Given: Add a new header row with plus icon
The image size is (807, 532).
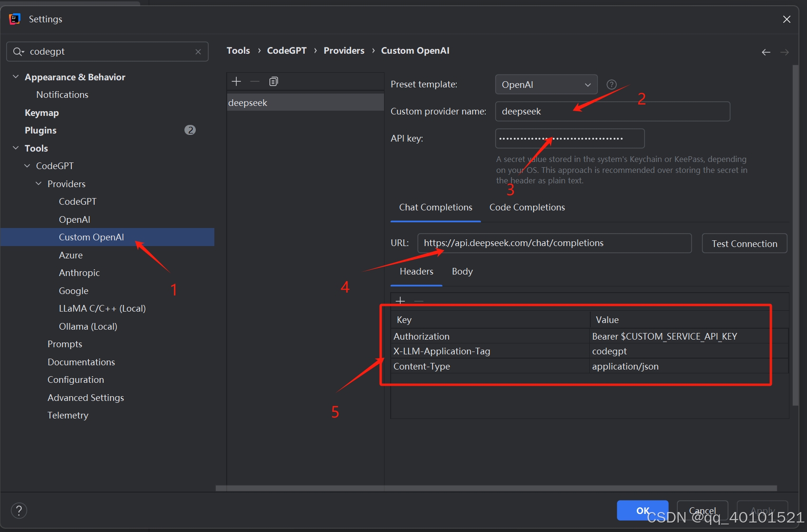Looking at the screenshot, I should (400, 301).
